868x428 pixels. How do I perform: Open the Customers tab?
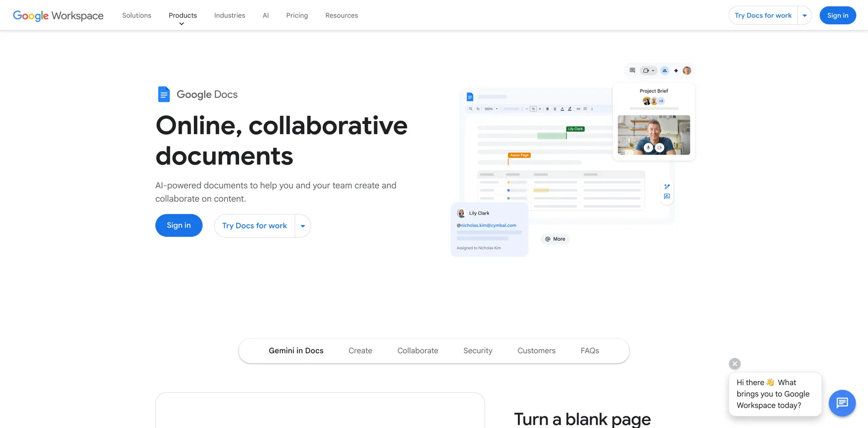coord(536,351)
